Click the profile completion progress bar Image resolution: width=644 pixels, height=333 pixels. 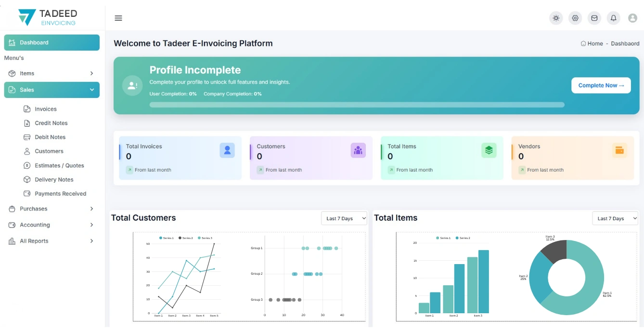(x=356, y=105)
